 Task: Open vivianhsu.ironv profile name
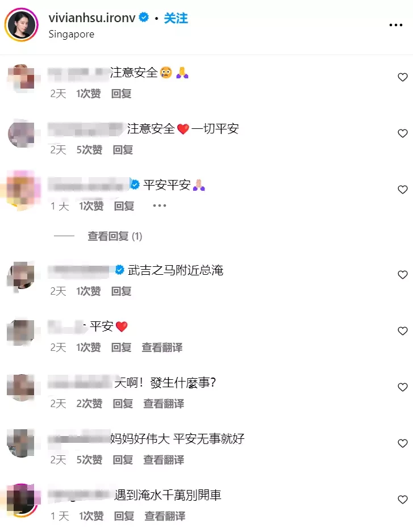tap(91, 18)
